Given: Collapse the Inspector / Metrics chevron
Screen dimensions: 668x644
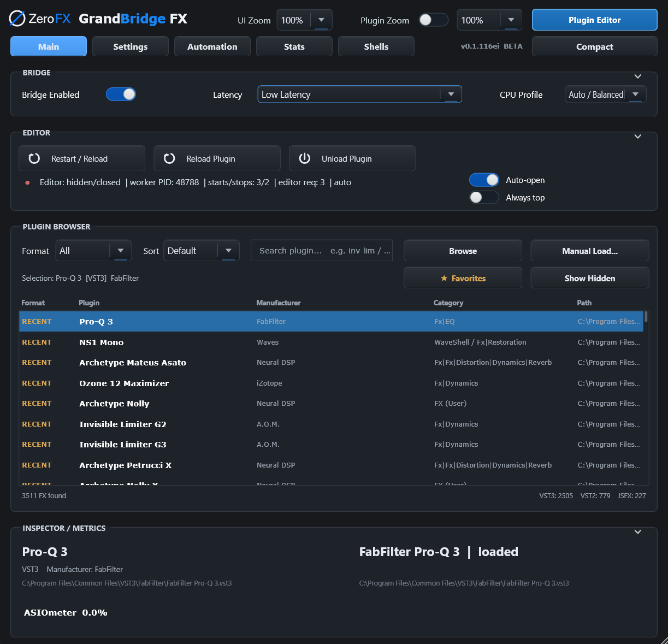Looking at the screenshot, I should (x=637, y=532).
